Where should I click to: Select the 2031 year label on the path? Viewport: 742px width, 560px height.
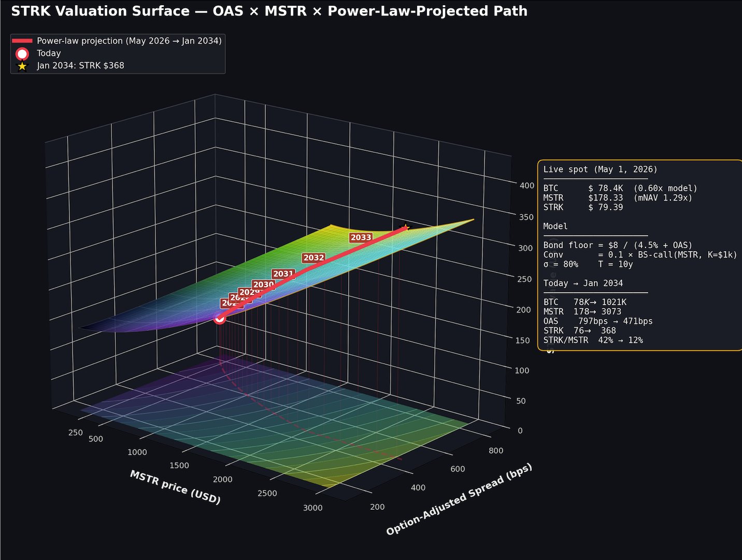click(x=283, y=274)
